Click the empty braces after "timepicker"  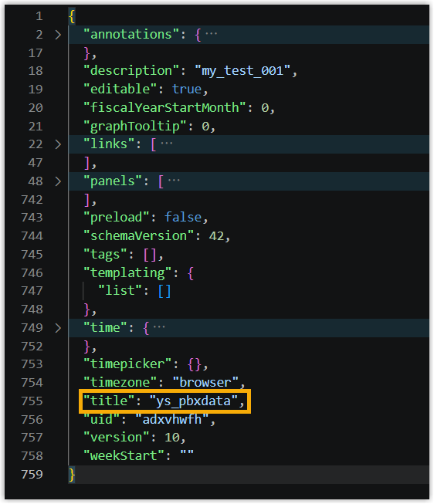click(195, 365)
